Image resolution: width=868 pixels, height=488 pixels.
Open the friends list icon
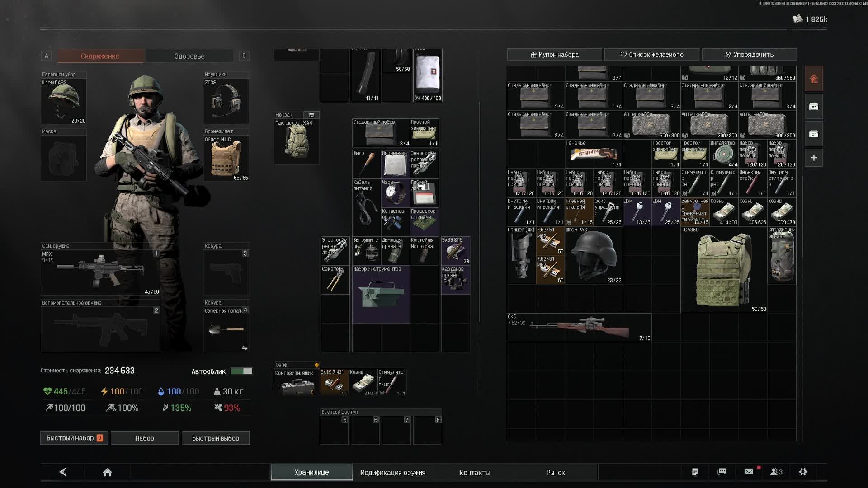(776, 472)
